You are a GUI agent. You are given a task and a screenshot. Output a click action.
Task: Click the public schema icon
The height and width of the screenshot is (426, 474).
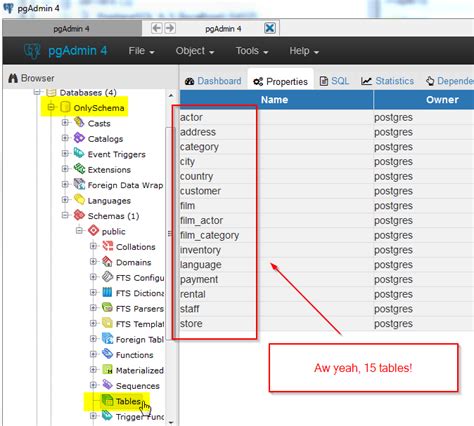pos(94,230)
